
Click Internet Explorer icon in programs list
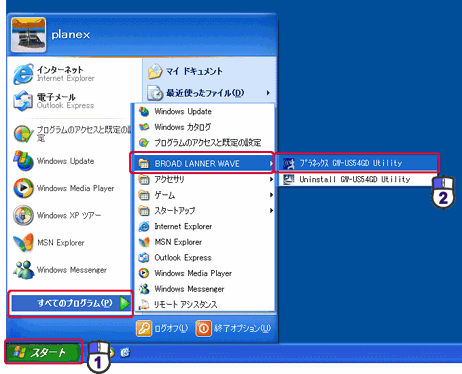(x=144, y=226)
